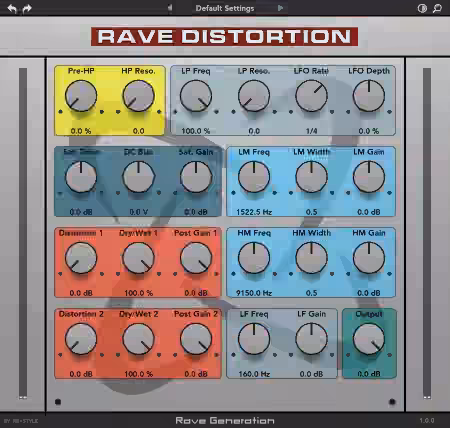
Task: Click the magnifier search icon
Action: click(437, 8)
